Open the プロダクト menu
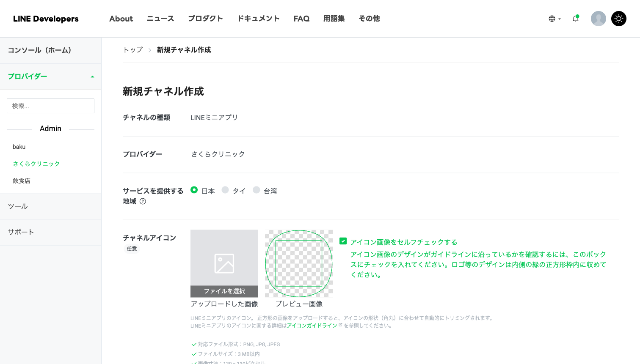640x364 pixels. tap(205, 19)
